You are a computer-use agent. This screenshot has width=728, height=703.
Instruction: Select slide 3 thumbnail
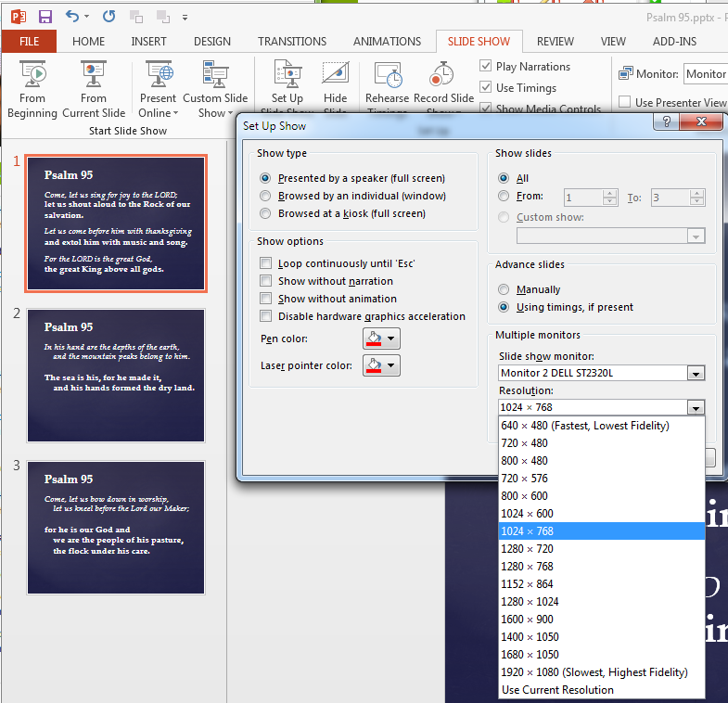click(x=116, y=528)
